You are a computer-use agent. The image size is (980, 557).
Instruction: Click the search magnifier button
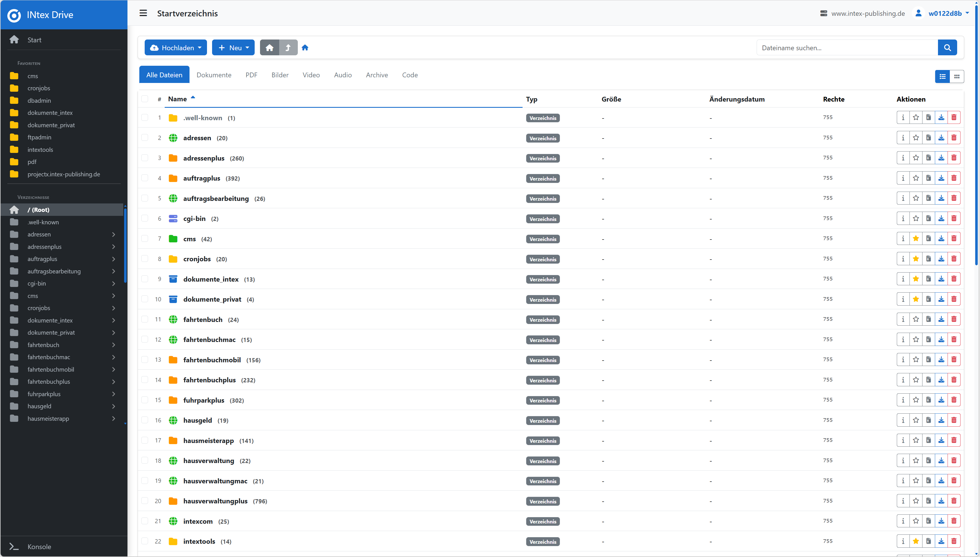click(x=947, y=48)
